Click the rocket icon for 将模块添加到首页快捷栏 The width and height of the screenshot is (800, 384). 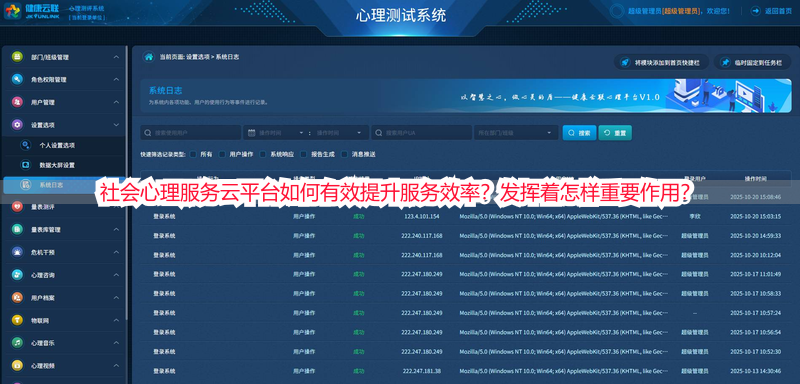click(x=624, y=63)
